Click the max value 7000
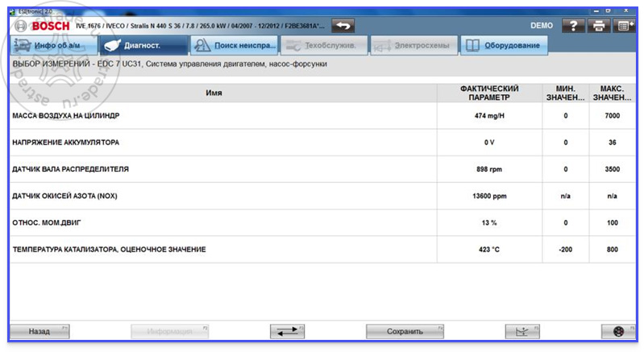This screenshot has height=352, width=644. (612, 116)
